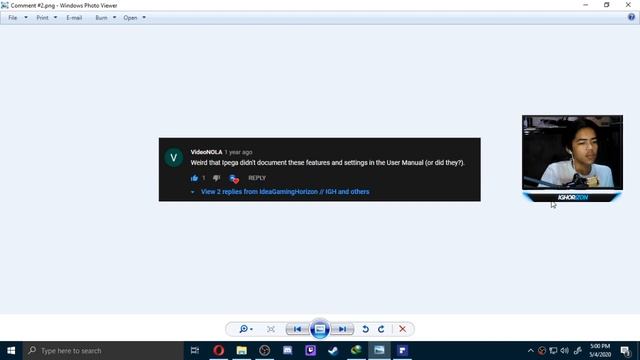
Task: Advance to the next photo
Action: click(x=342, y=329)
